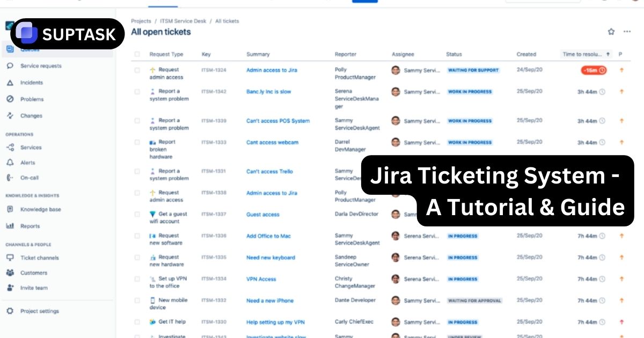Sort by Time to resolution column arrow
The width and height of the screenshot is (644, 338).
(x=608, y=54)
